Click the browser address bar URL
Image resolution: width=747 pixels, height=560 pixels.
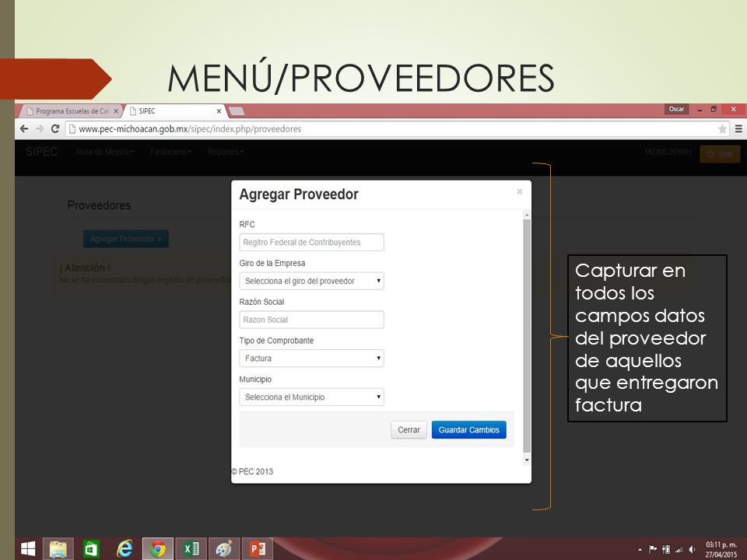pos(190,128)
